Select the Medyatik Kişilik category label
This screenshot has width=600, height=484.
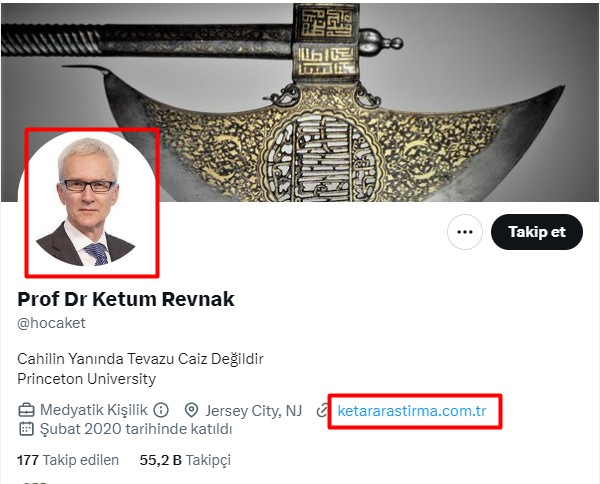point(94,410)
